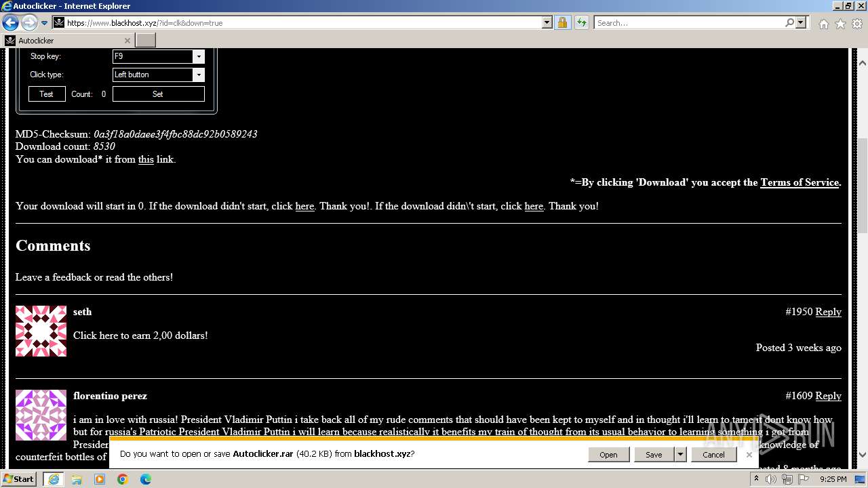Viewport: 868px width, 488px height.
Task: Open File Explorer from the taskbar
Action: (x=77, y=479)
